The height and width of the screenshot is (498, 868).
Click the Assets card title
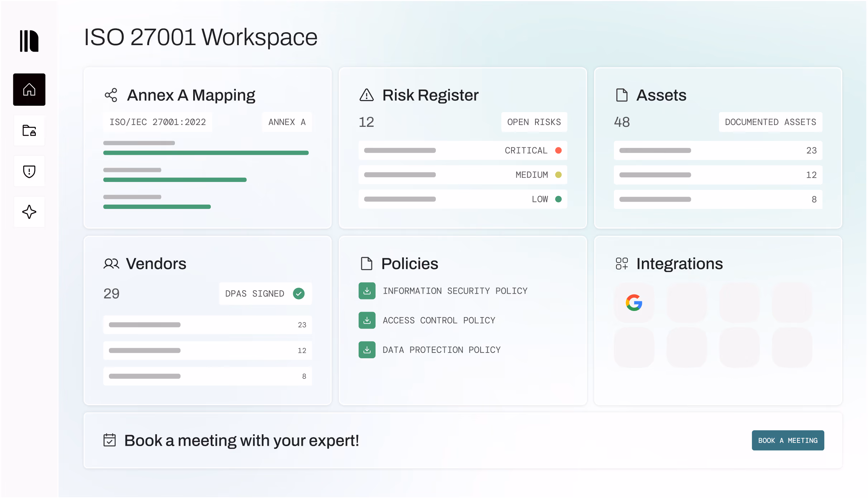662,95
